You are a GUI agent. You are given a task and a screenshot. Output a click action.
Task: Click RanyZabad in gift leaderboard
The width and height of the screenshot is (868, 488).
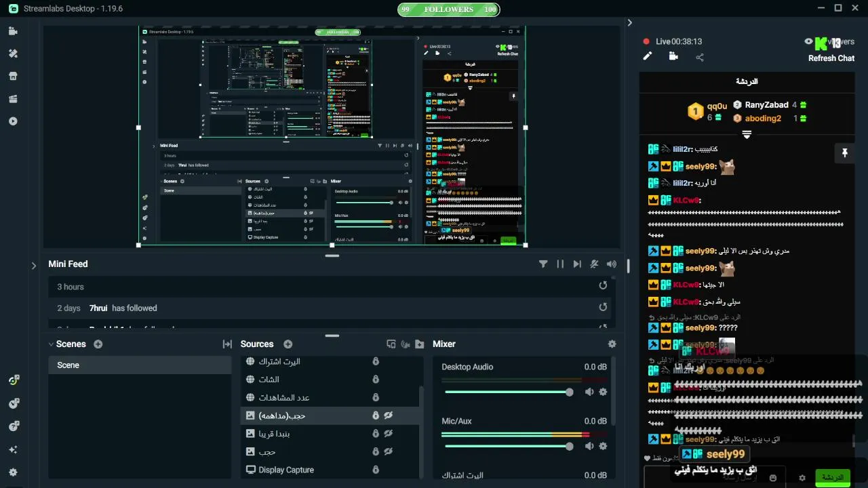click(766, 105)
